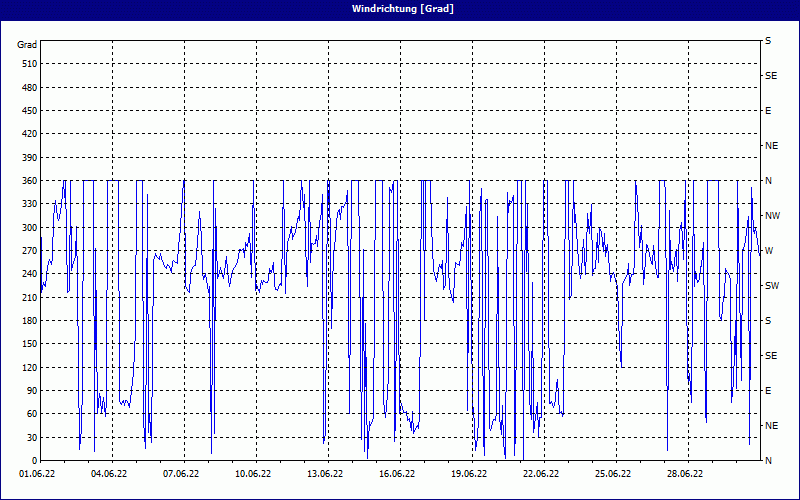This screenshot has height=500, width=800.
Task: Select the 360 degree y-axis label
Action: tap(28, 181)
